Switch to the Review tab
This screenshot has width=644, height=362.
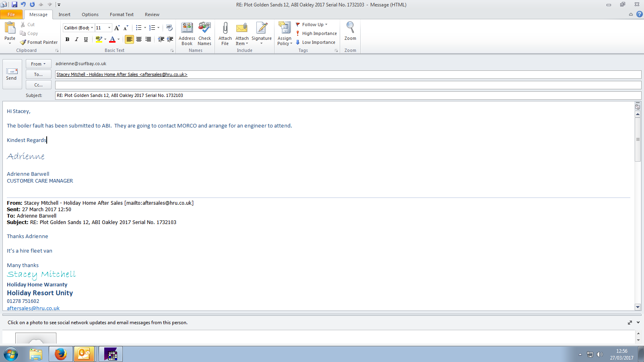coord(152,14)
